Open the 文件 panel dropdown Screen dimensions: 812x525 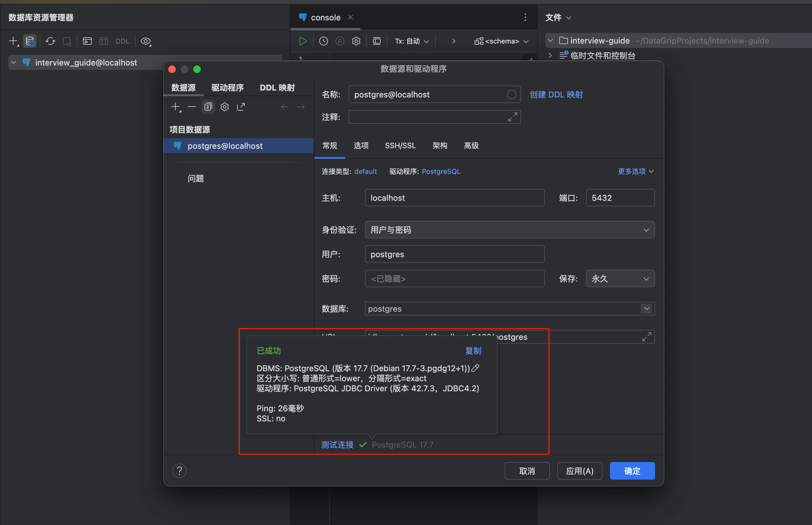[558, 18]
